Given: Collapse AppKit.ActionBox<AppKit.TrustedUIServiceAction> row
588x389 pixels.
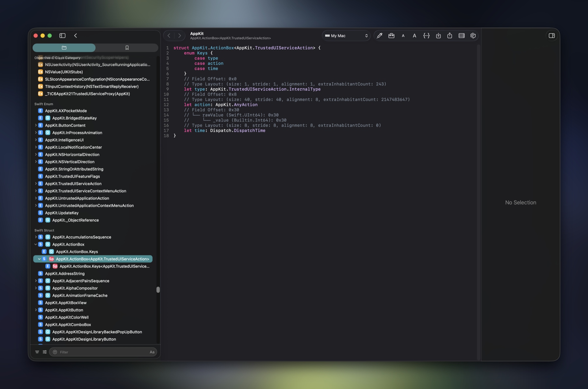Looking at the screenshot, I should coord(39,259).
